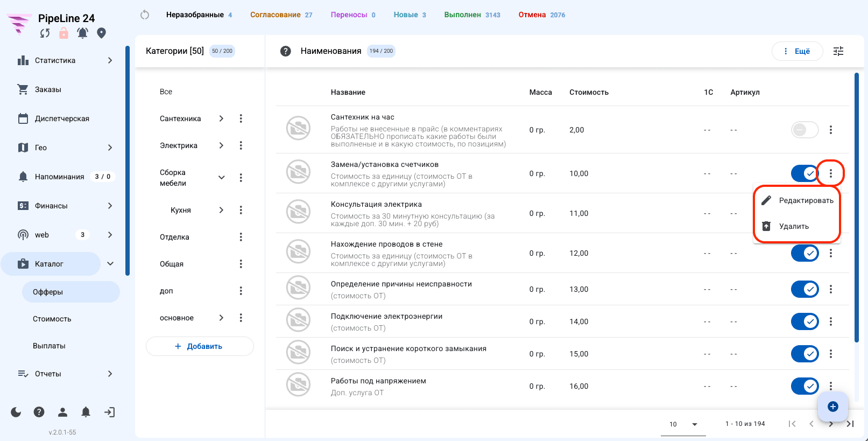868x441 pixels.
Task: Select Редактировать from the context menu
Action: tap(797, 200)
